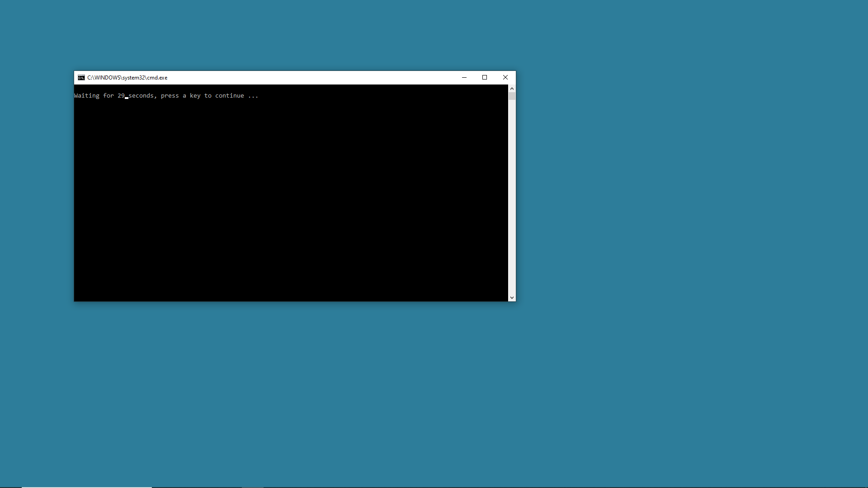This screenshot has height=488, width=868.
Task: Click the console scrollbar thumb
Action: point(512,96)
